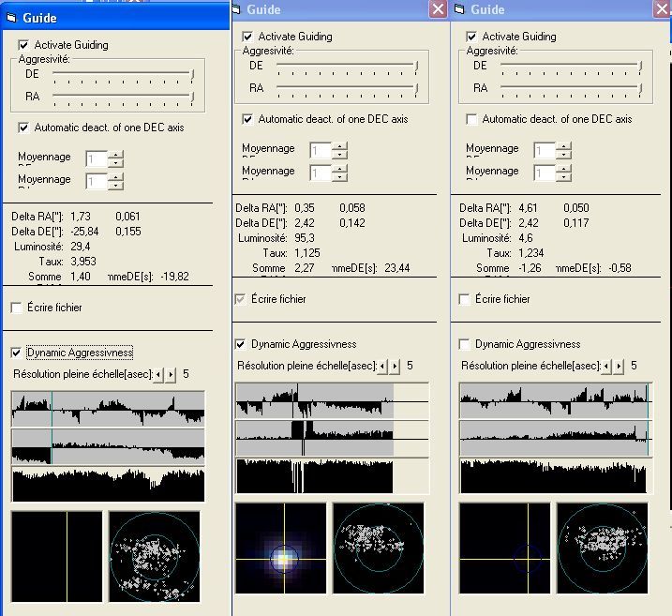
Task: Click top error graph in left window
Action: point(108,410)
